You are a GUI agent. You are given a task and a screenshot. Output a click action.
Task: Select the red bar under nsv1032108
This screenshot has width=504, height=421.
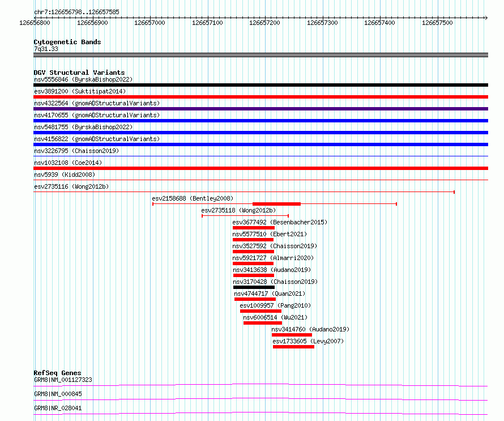pos(260,168)
